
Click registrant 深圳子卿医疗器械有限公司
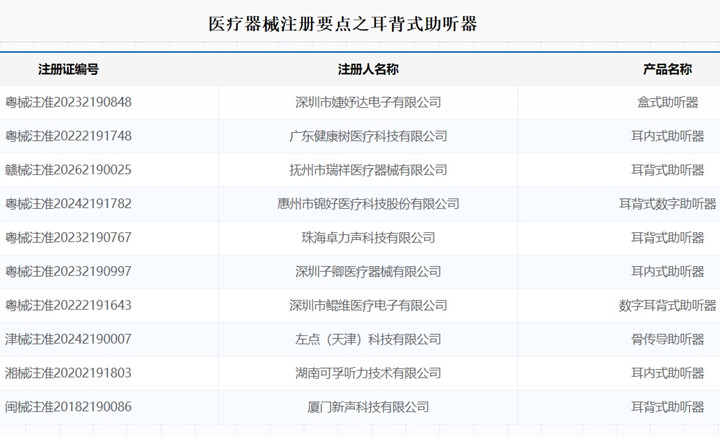pos(368,271)
